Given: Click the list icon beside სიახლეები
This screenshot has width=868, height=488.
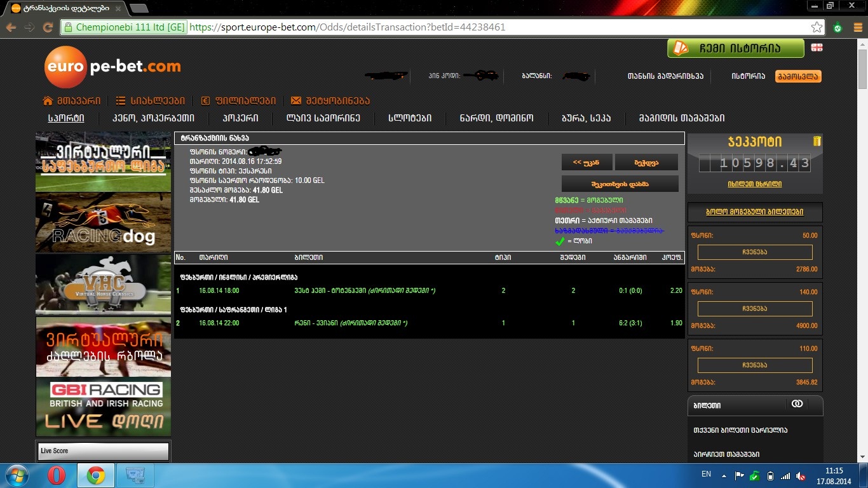Looking at the screenshot, I should [x=121, y=100].
